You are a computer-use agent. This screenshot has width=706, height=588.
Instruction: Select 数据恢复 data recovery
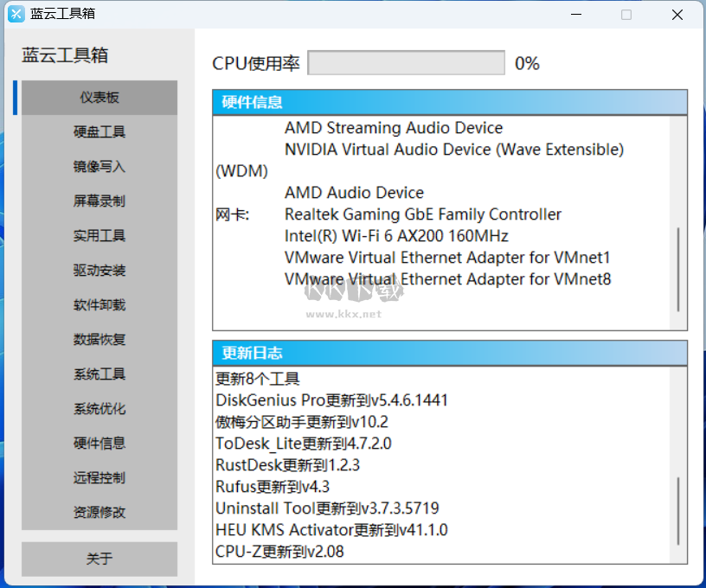click(x=98, y=339)
